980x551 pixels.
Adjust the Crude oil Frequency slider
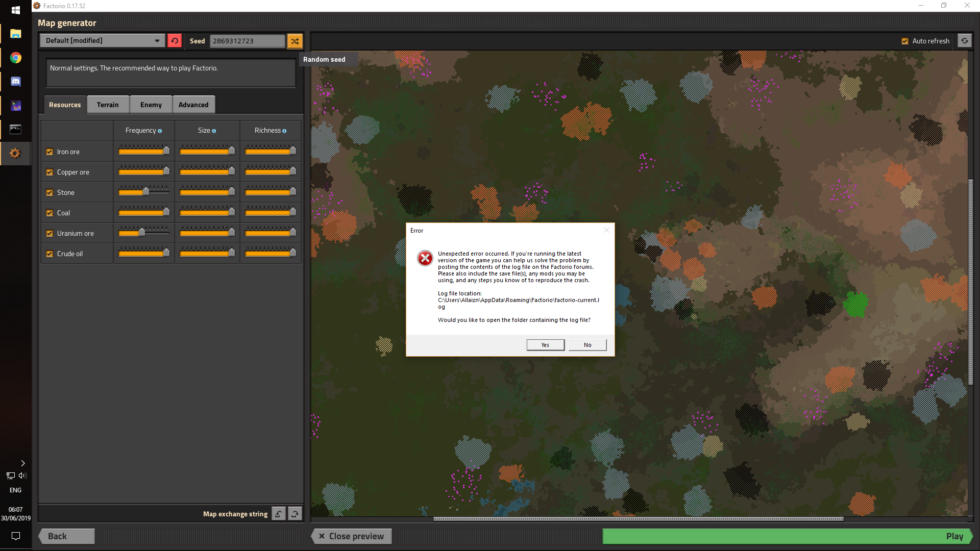(144, 253)
